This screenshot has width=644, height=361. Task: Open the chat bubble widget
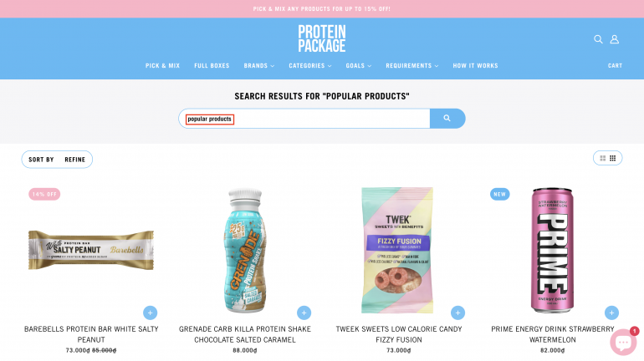pyautogui.click(x=623, y=341)
